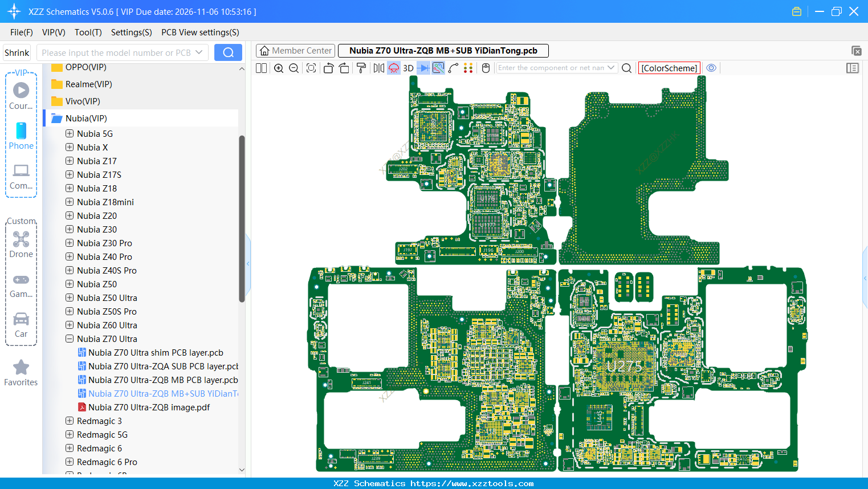Click the mirror flip board icon

tap(378, 68)
